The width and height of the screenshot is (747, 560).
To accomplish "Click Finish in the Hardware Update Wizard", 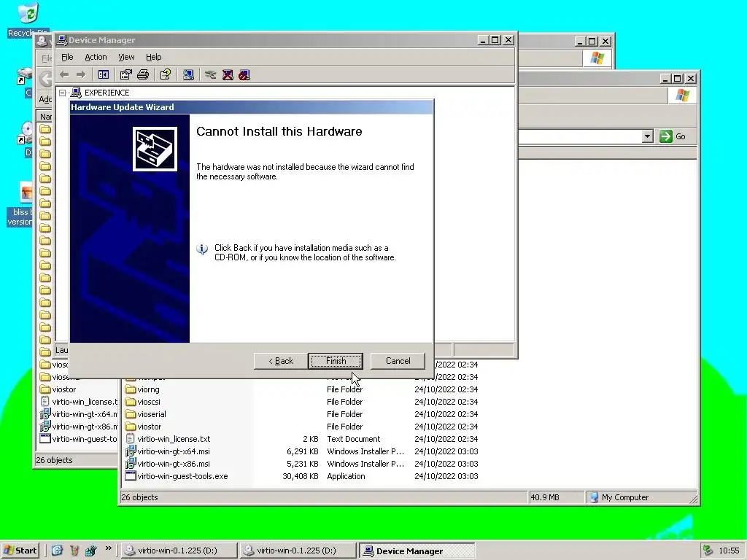I will pyautogui.click(x=336, y=361).
